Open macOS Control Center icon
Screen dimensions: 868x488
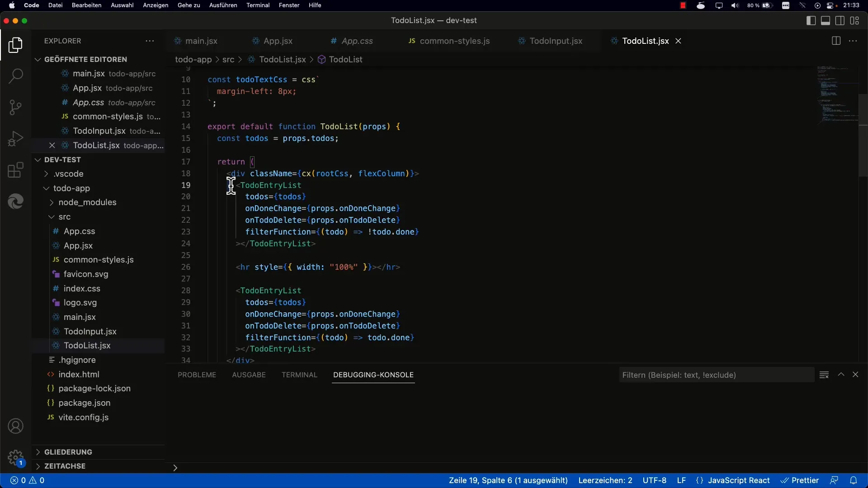pyautogui.click(x=830, y=5)
